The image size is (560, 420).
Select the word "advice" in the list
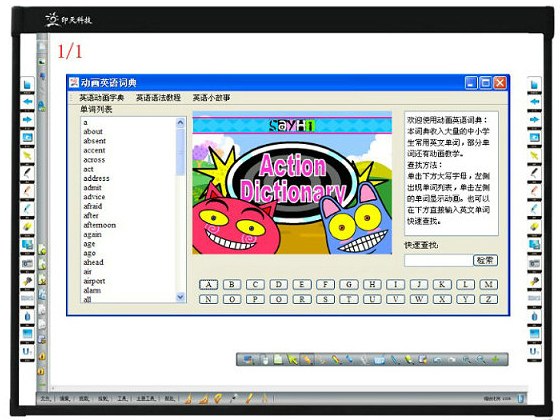pos(94,197)
